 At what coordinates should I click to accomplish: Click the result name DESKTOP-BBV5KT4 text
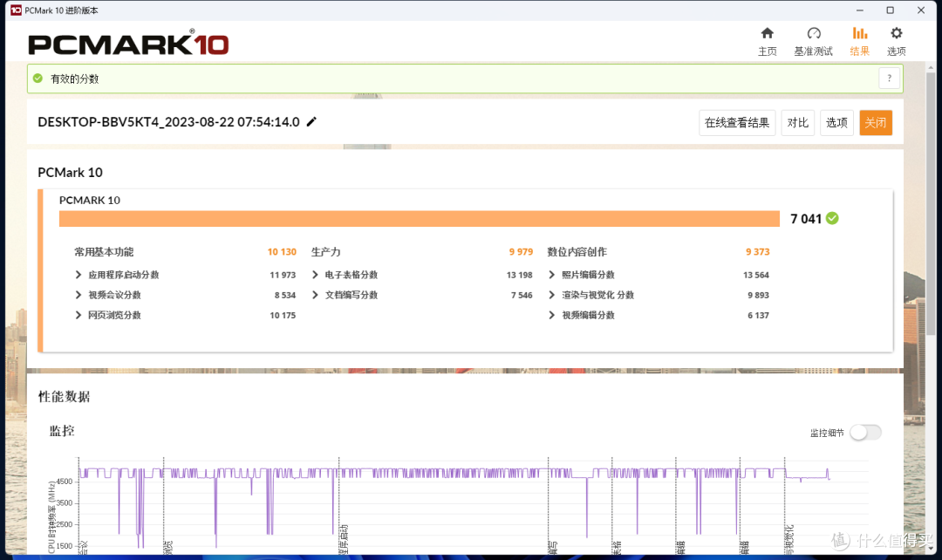[x=169, y=122]
